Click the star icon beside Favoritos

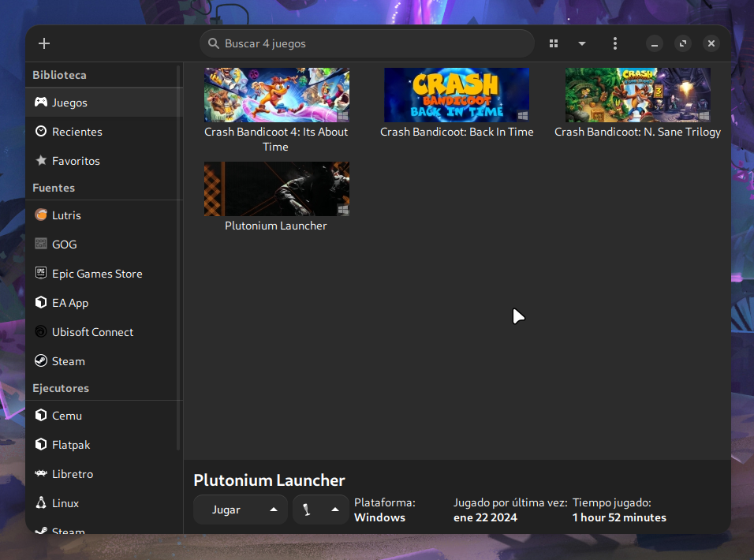(41, 160)
